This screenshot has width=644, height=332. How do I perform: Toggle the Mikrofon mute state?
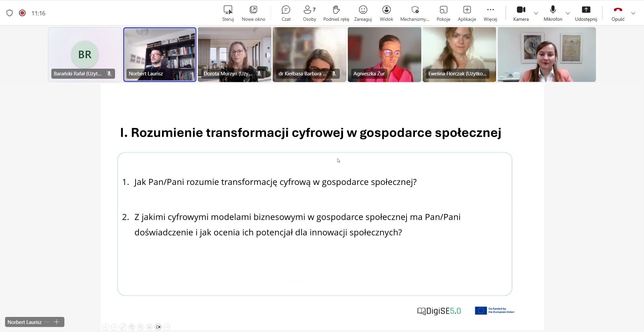[553, 13]
